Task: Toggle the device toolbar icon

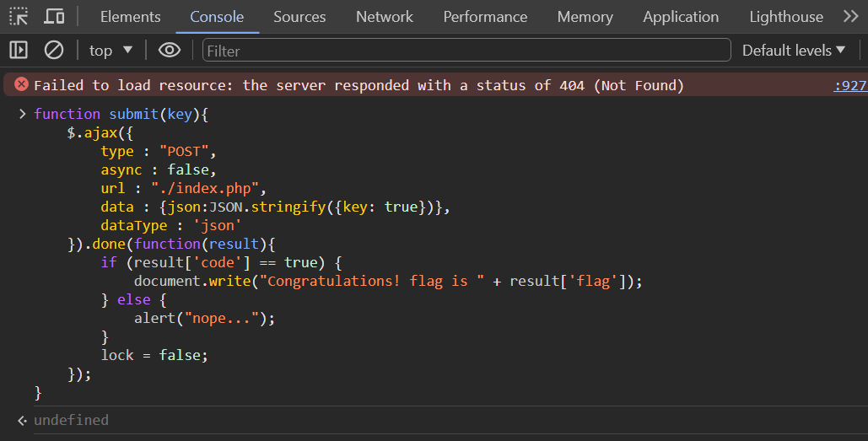Action: point(54,17)
